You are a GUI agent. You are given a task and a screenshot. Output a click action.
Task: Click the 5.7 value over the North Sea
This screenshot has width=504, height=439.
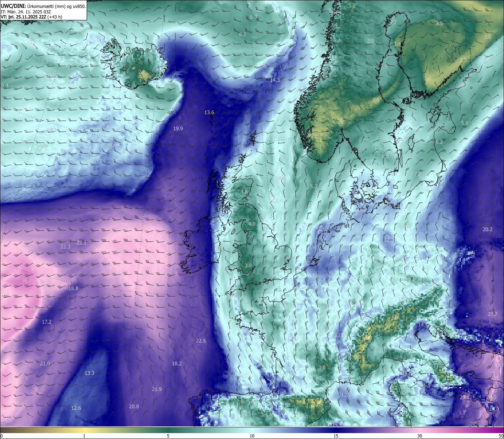tap(314, 187)
